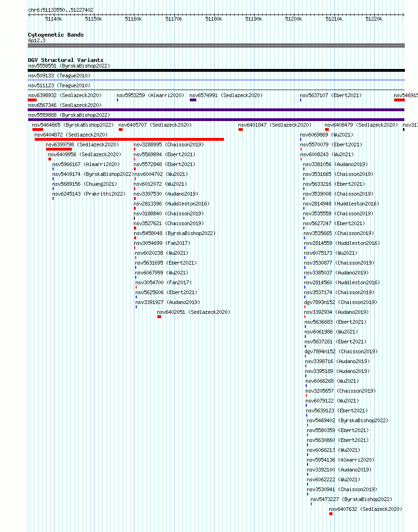Click nsv6004702 (Wu2021) label
Image resolution: width=418 pixels, height=532 pixels.
tap(161, 174)
